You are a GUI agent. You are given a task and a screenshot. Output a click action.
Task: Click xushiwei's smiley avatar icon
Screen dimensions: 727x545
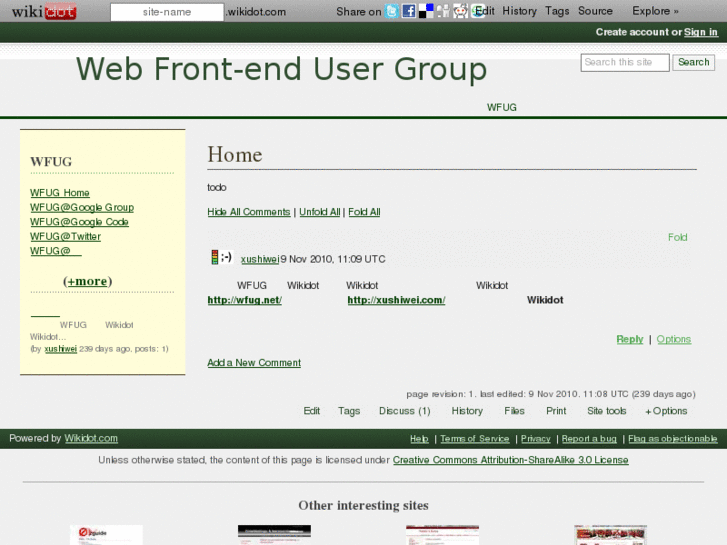226,257
